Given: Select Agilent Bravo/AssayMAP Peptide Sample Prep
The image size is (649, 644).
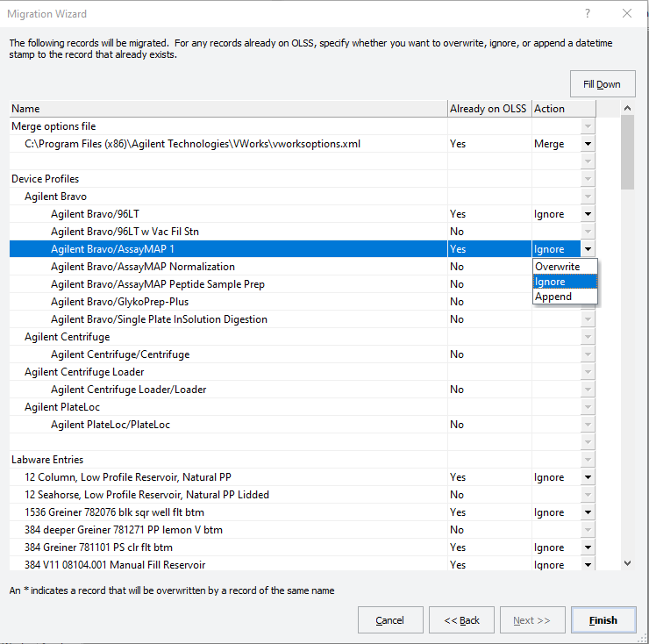Looking at the screenshot, I should pos(271,284).
